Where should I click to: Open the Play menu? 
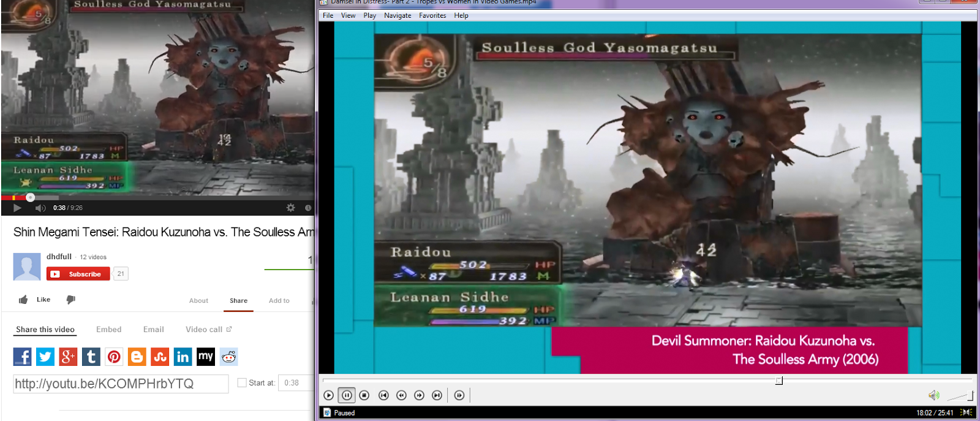369,15
